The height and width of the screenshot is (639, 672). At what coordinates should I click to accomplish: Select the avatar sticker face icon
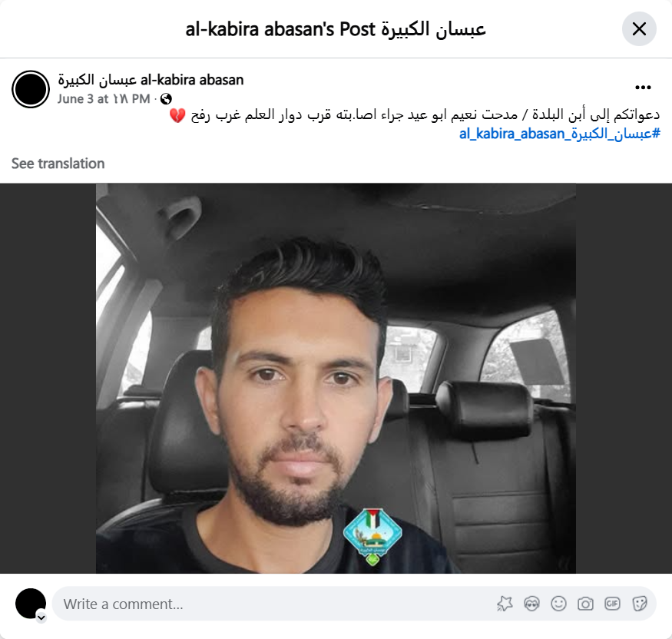(532, 604)
